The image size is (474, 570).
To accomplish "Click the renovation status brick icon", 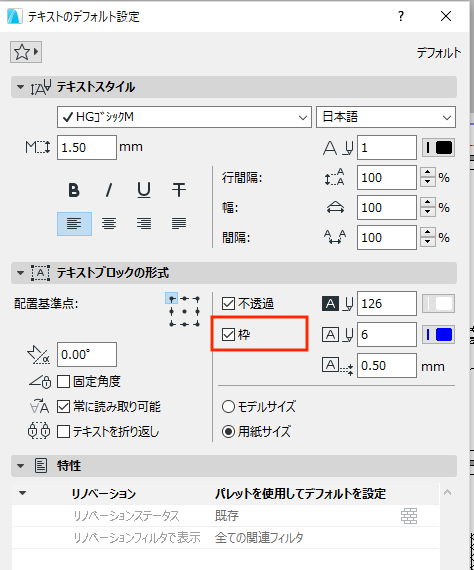I will 409,516.
